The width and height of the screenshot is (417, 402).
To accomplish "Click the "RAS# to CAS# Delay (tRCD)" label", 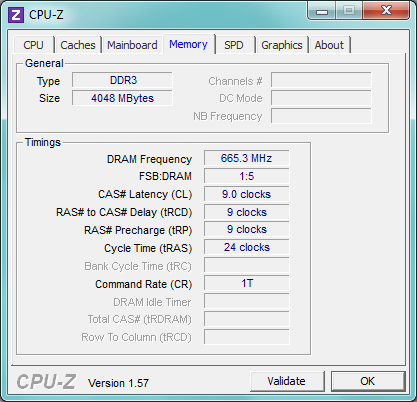I will 124,212.
